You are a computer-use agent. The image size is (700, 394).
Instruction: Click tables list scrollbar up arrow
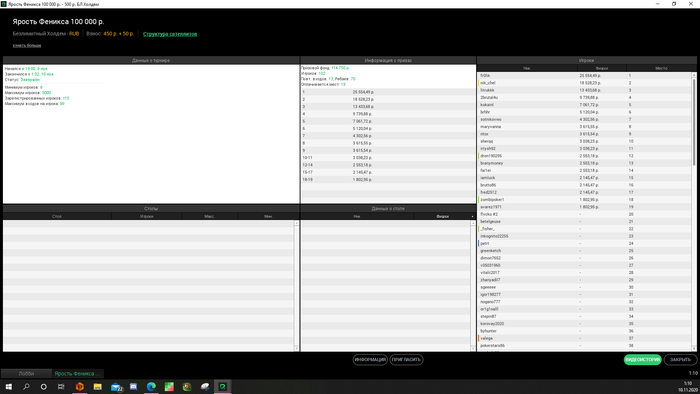(x=296, y=223)
